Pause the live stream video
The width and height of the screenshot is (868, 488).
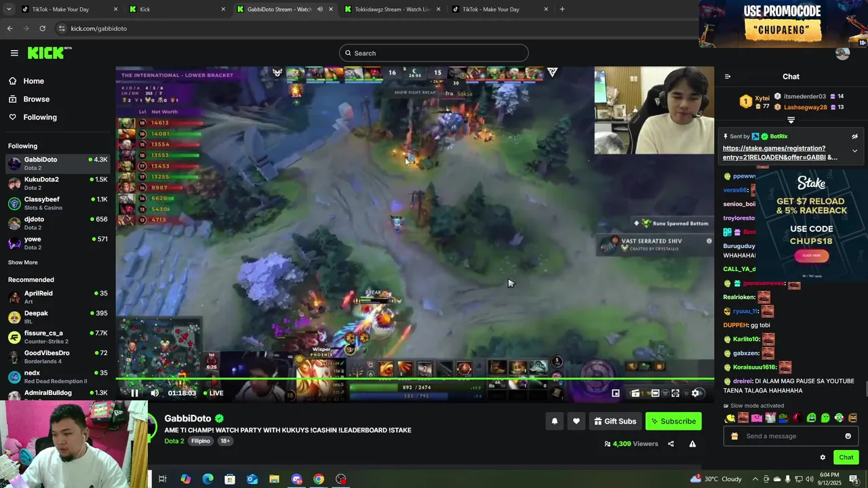pos(134,393)
